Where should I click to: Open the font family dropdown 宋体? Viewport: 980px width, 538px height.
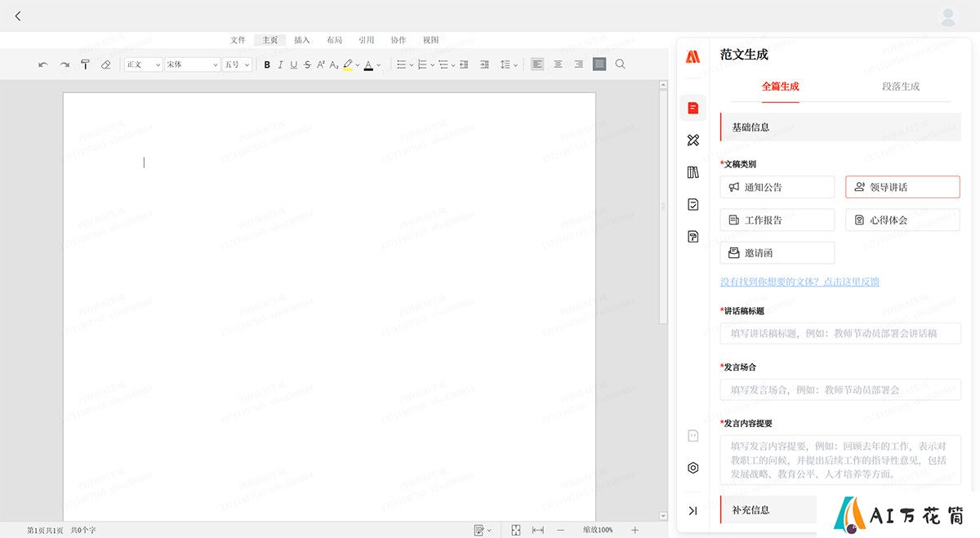pyautogui.click(x=193, y=64)
